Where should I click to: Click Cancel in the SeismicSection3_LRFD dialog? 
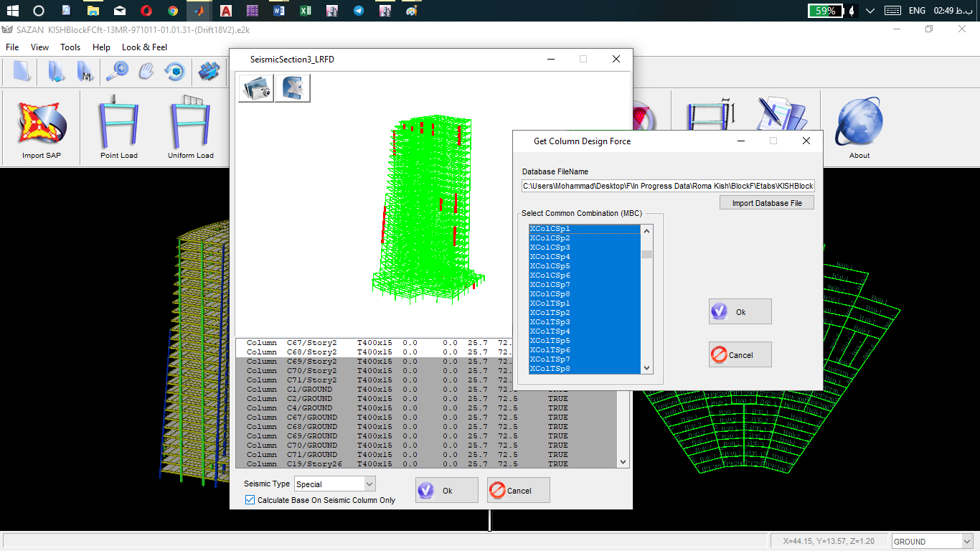pyautogui.click(x=518, y=491)
